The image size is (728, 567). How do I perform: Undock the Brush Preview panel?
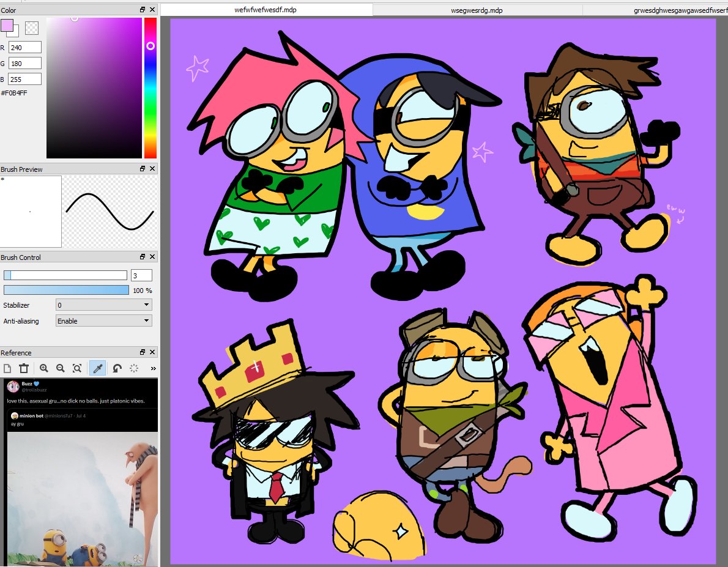click(143, 169)
